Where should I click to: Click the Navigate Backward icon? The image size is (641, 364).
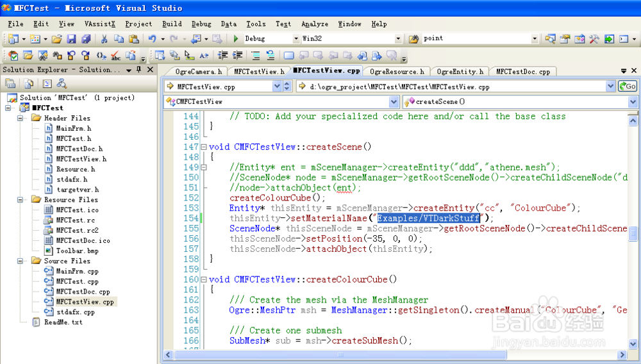pyautogui.click(x=196, y=39)
